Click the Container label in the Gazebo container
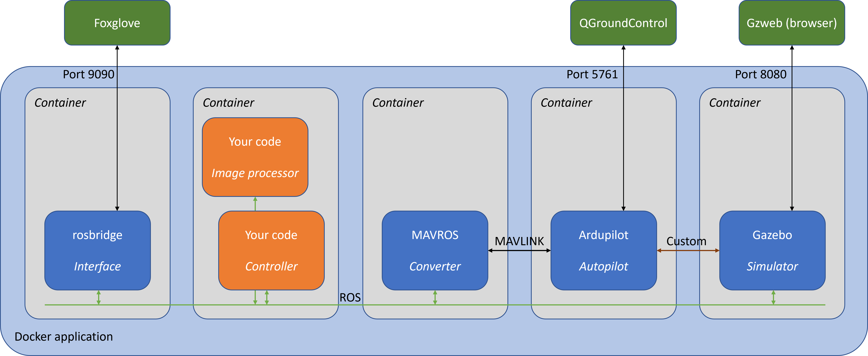This screenshot has width=868, height=356. [735, 103]
